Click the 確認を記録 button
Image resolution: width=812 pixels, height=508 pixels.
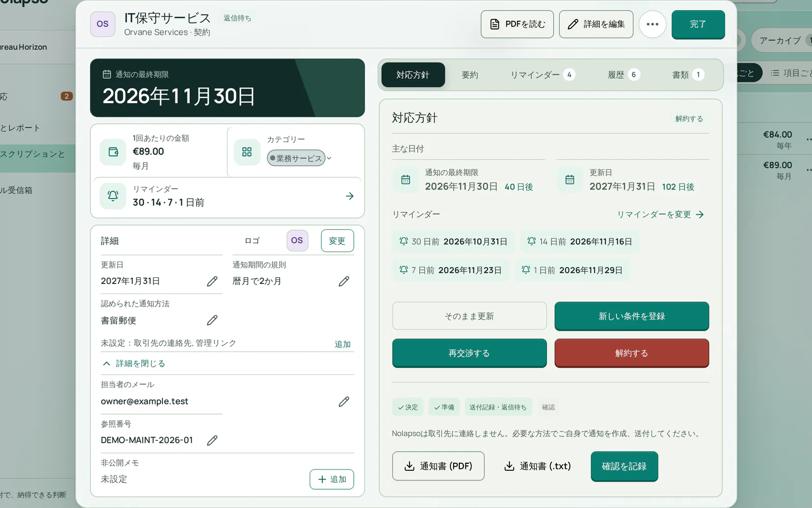pyautogui.click(x=624, y=466)
